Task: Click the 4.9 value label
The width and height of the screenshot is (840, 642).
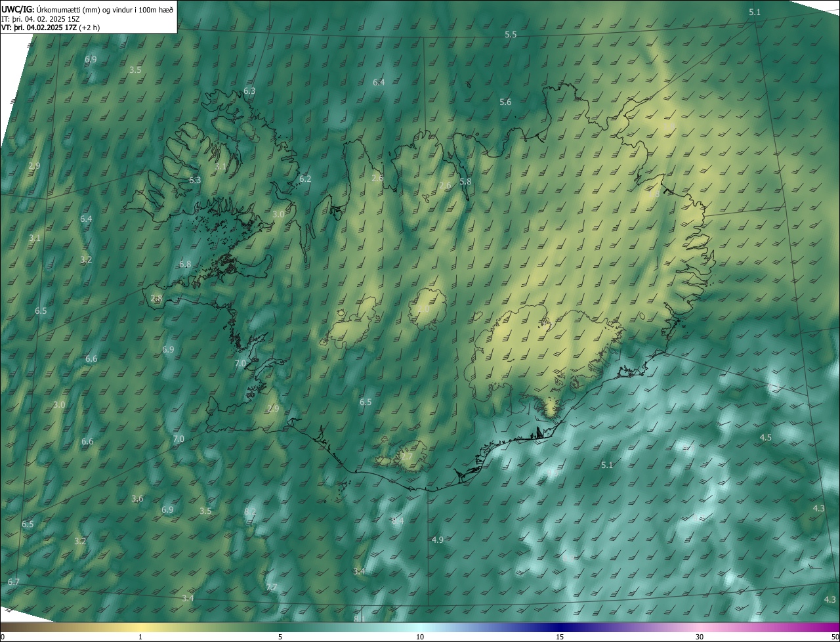Action: (x=438, y=540)
